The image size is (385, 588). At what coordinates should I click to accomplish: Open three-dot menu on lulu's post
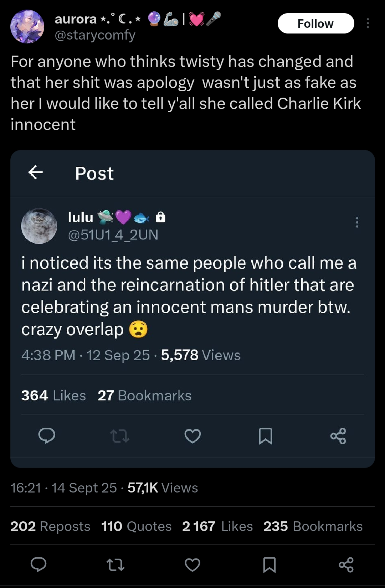pos(357,222)
